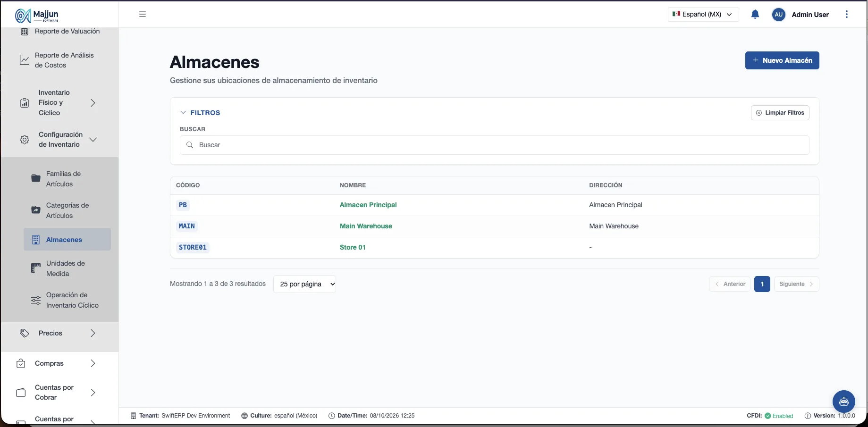Select Almacenes in the sidebar
Viewport: 868px width, 427px height.
[x=67, y=239]
